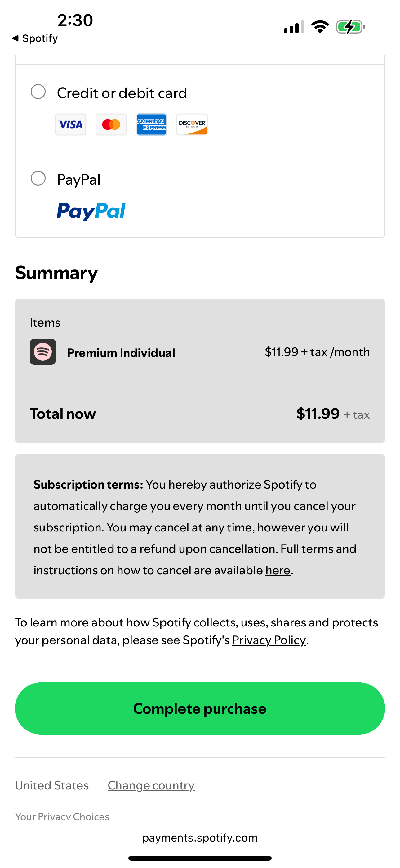Tap the Discover card icon
The image size is (400, 868).
[x=192, y=124]
